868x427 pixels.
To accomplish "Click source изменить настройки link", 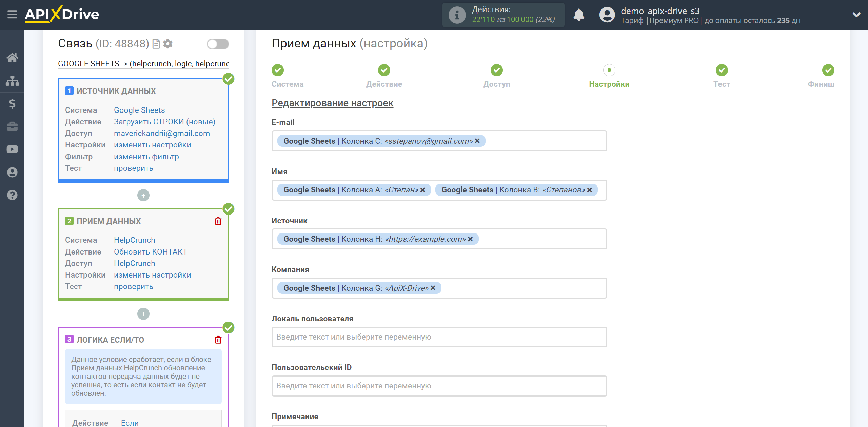I will (152, 145).
